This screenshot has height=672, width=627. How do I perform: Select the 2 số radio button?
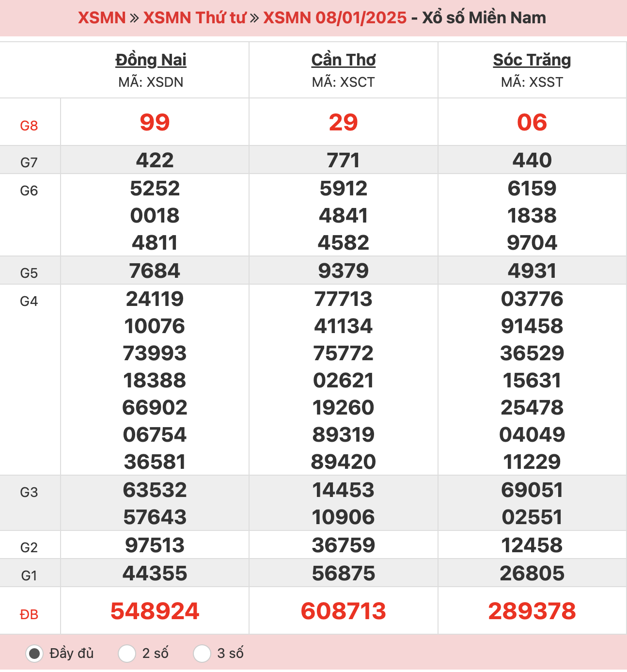pyautogui.click(x=127, y=653)
